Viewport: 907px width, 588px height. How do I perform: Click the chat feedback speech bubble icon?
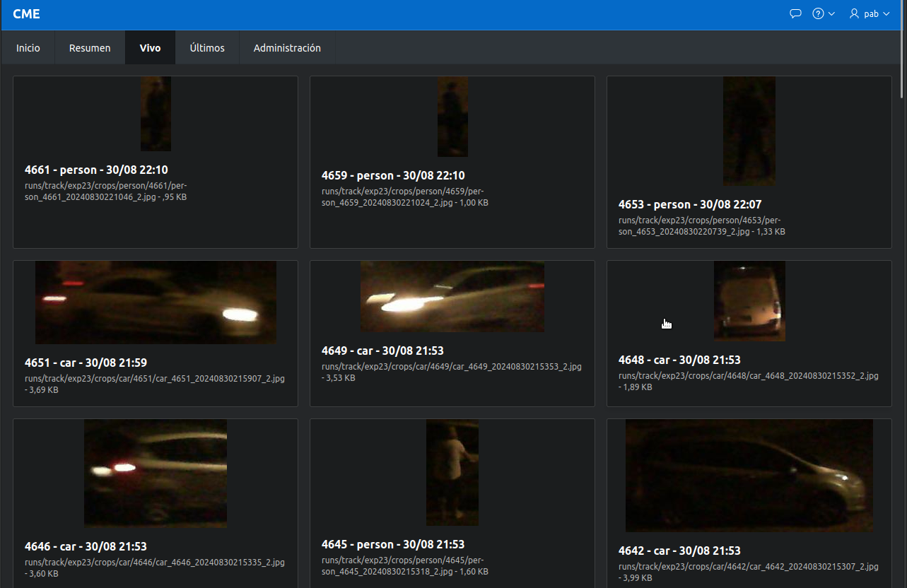click(795, 13)
